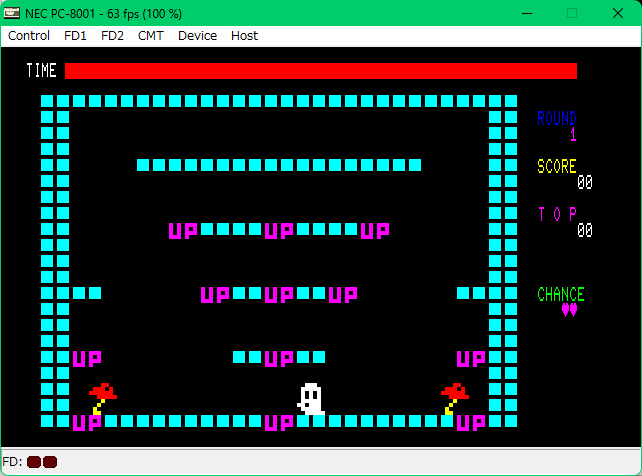
Task: Open the FD1 menu
Action: point(75,35)
